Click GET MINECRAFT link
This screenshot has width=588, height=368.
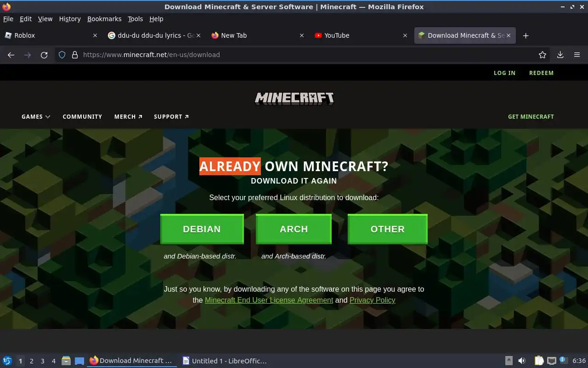click(531, 117)
